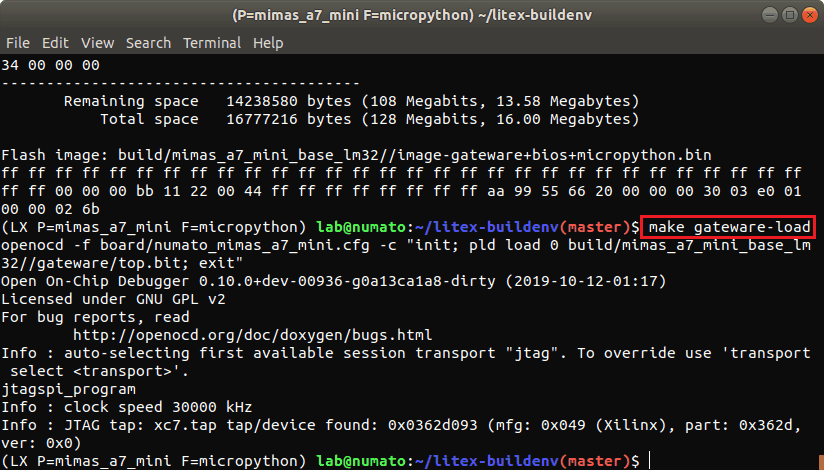This screenshot has height=470, width=824.
Task: Open the Edit menu
Action: click(55, 43)
